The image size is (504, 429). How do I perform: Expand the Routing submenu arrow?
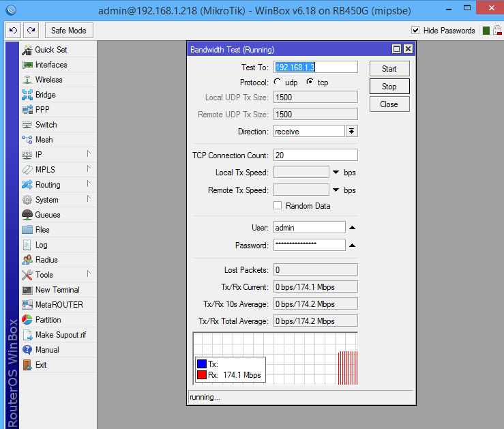tap(89, 184)
